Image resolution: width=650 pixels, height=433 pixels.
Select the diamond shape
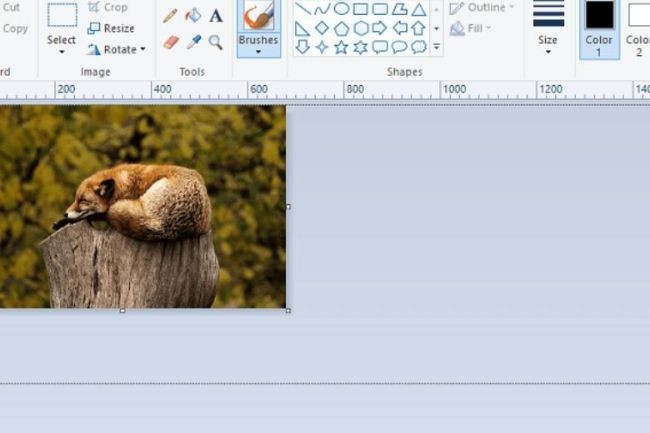point(322,28)
